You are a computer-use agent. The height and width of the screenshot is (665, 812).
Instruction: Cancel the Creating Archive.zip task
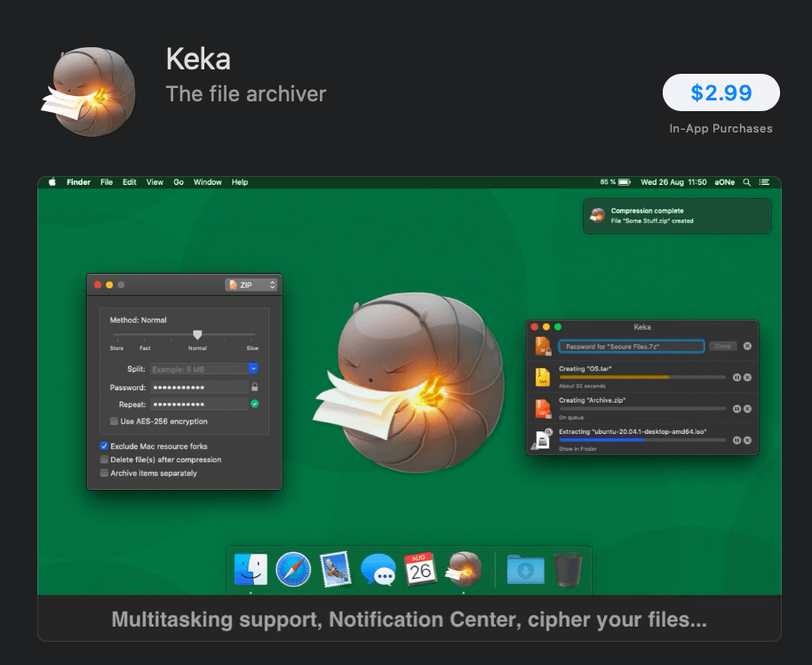tap(747, 409)
